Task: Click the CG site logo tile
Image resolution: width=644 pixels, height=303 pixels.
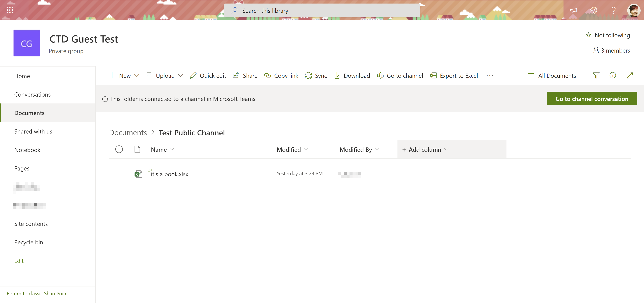Action: 27,43
